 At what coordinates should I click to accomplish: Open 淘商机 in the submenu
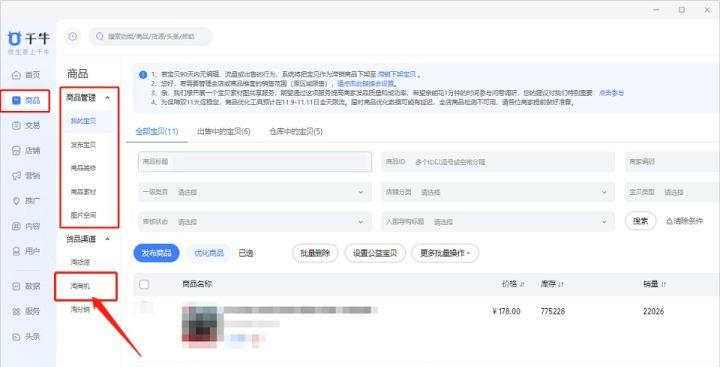(80, 286)
